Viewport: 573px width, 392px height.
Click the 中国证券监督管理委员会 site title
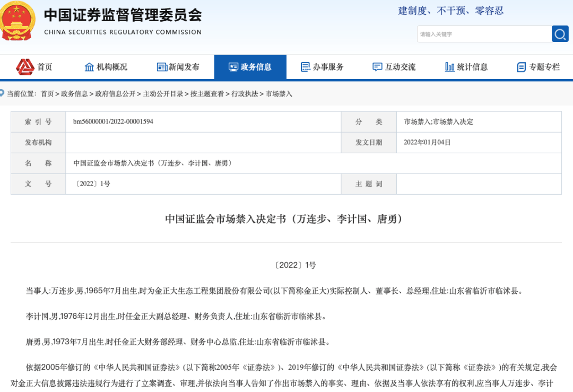(123, 15)
